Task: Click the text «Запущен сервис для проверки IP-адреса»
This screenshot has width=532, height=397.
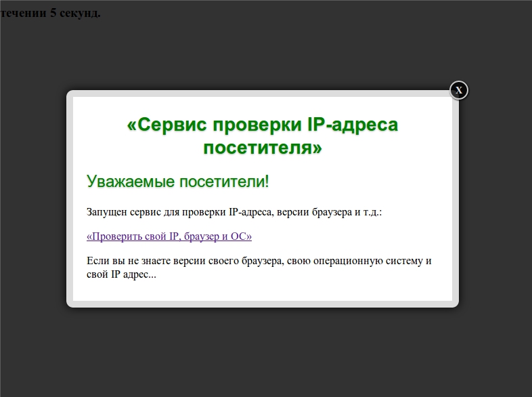Action: (x=179, y=212)
